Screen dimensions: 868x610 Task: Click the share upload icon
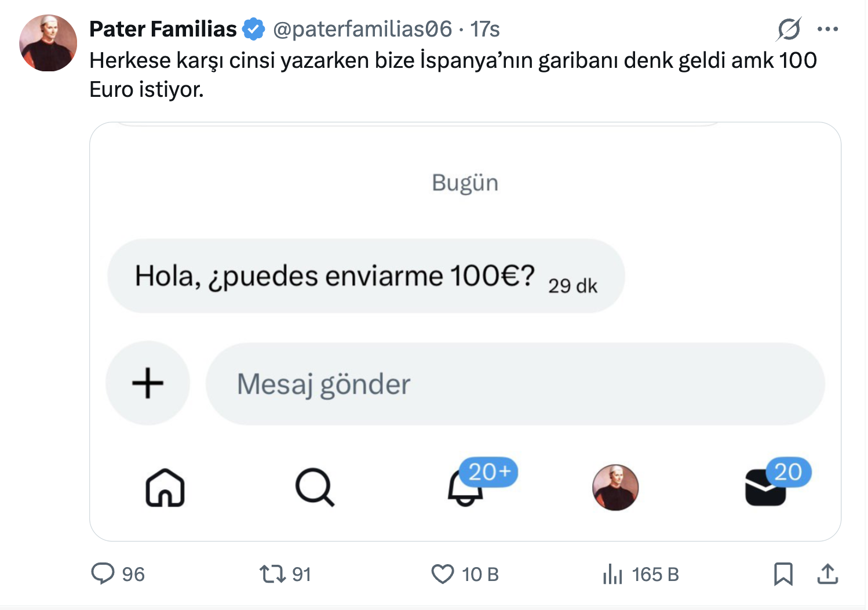827,573
